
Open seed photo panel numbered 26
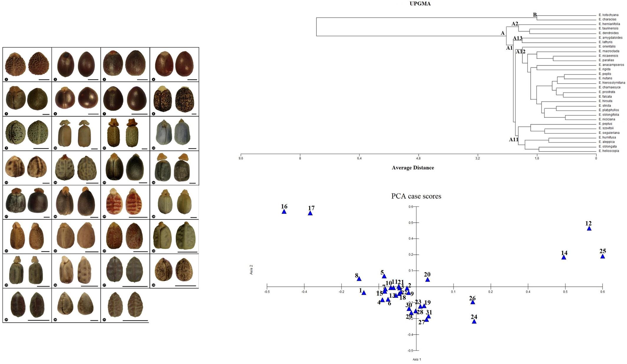(76, 271)
